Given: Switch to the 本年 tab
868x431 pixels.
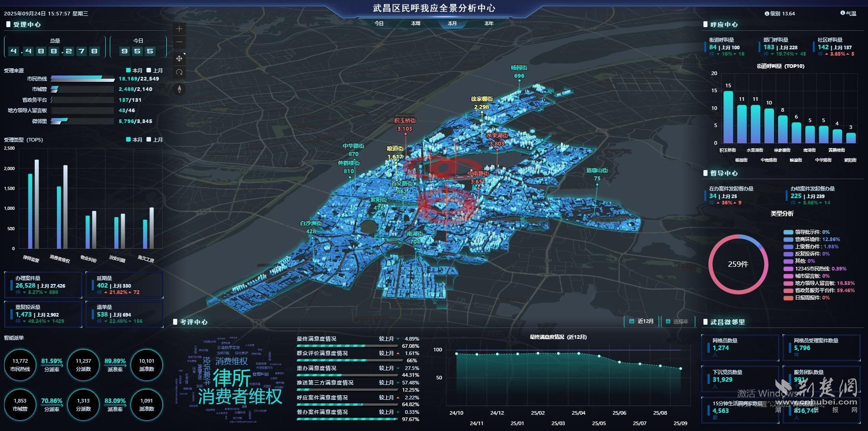Looking at the screenshot, I should point(489,24).
